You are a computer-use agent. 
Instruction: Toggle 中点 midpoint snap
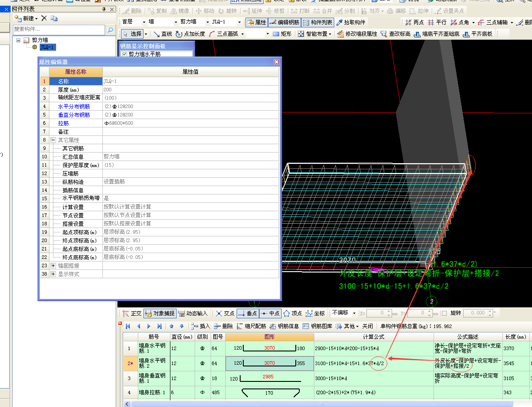coord(270,314)
